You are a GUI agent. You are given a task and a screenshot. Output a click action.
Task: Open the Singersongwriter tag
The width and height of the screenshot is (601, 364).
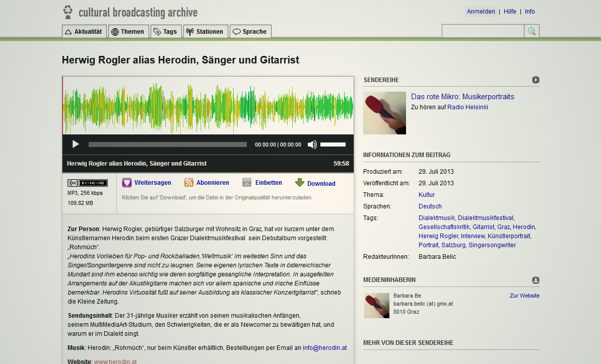click(492, 245)
